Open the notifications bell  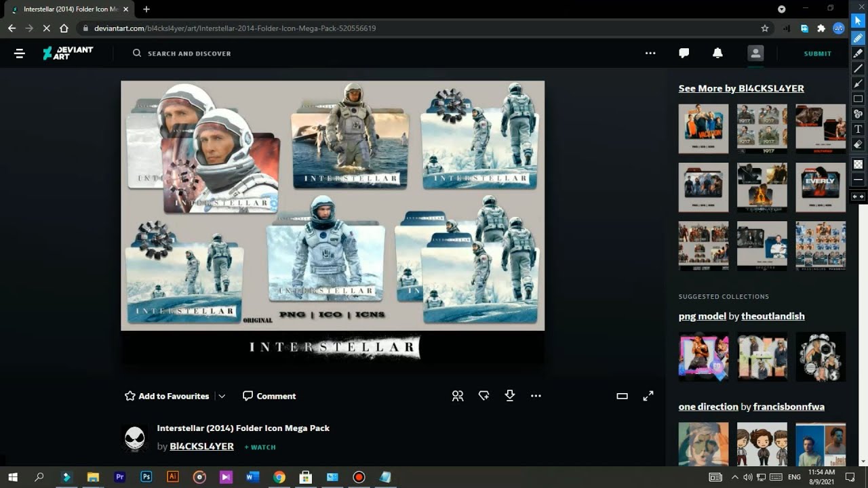tap(717, 53)
